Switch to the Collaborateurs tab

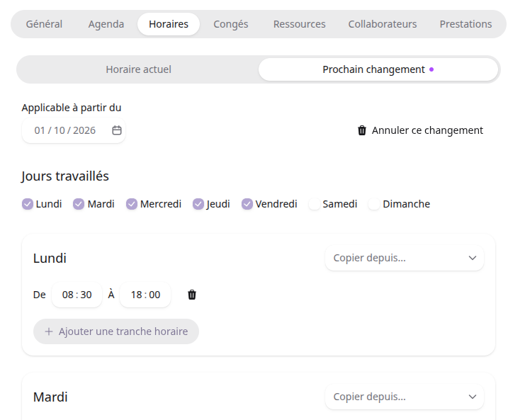383,24
